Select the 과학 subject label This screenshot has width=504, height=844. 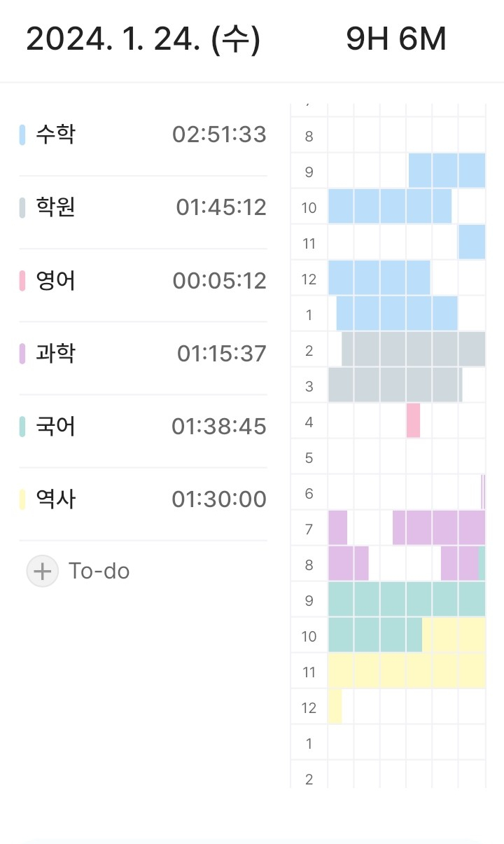click(x=55, y=354)
